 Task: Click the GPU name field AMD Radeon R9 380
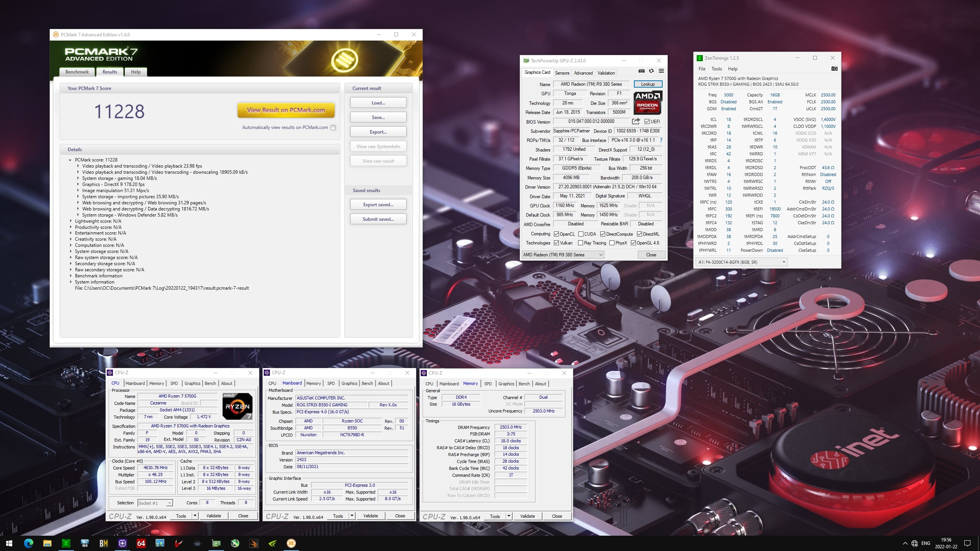tap(591, 84)
